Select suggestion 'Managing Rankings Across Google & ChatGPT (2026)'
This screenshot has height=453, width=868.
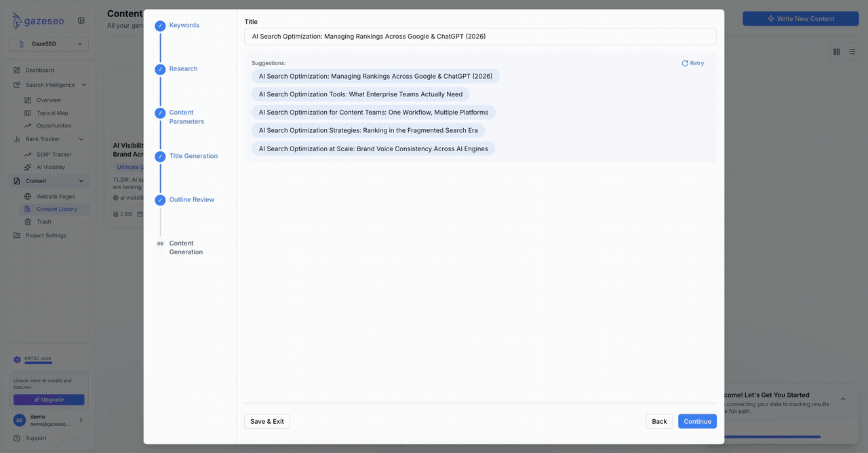click(376, 76)
